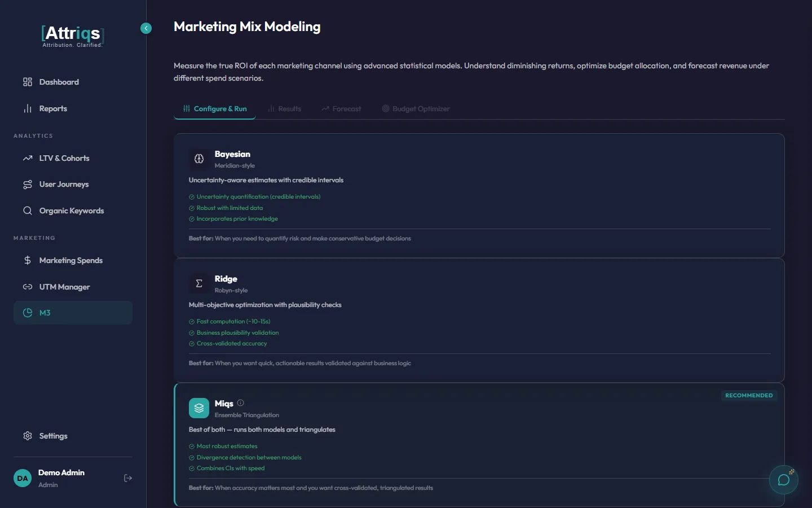The image size is (812, 508).
Task: Select the Ridge Robyn-style model card
Action: coord(479,320)
